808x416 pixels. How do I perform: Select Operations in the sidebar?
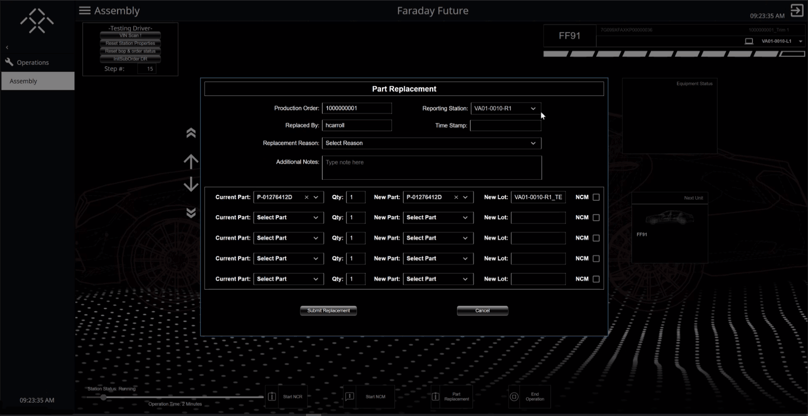pyautogui.click(x=32, y=62)
